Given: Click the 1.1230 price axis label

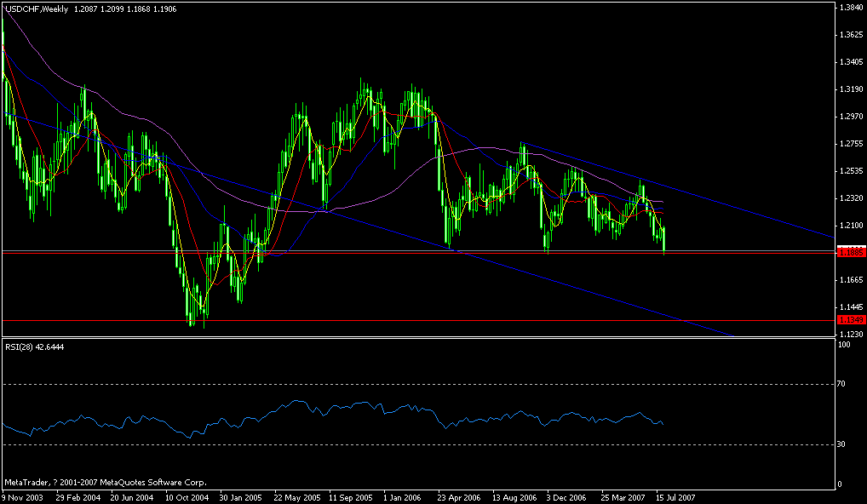Looking at the screenshot, I should (851, 335).
